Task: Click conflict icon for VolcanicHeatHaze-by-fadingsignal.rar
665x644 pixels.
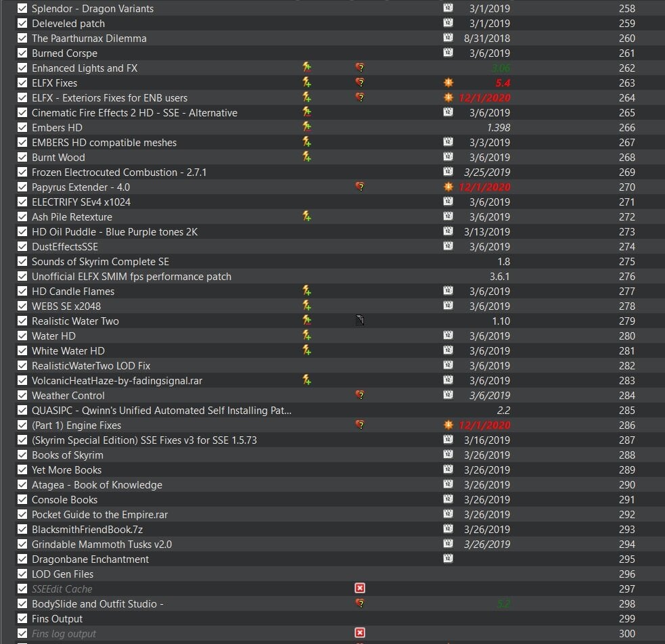Action: [x=306, y=380]
